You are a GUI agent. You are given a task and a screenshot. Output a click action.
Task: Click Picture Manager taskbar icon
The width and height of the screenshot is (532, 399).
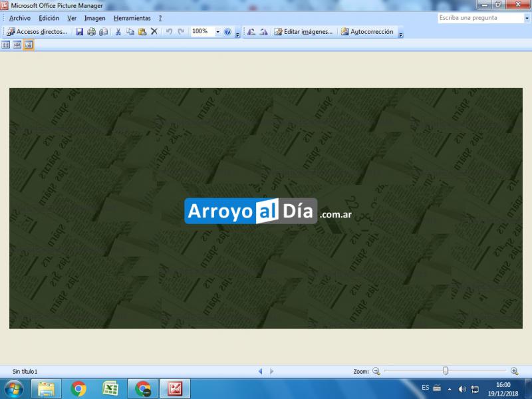(x=175, y=389)
